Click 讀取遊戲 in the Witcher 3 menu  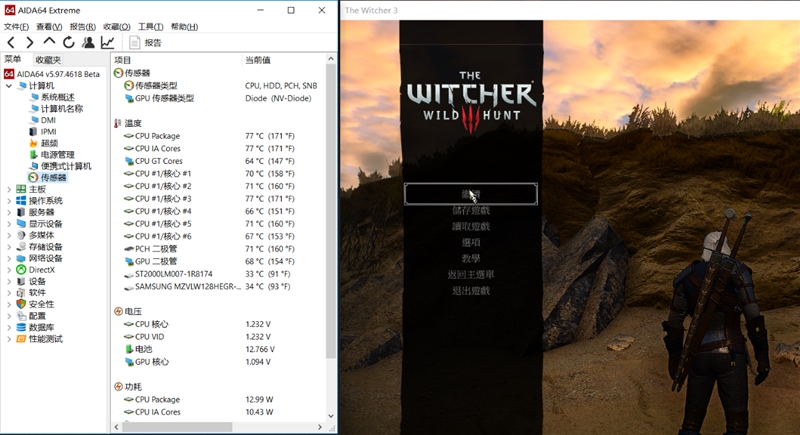pyautogui.click(x=471, y=226)
